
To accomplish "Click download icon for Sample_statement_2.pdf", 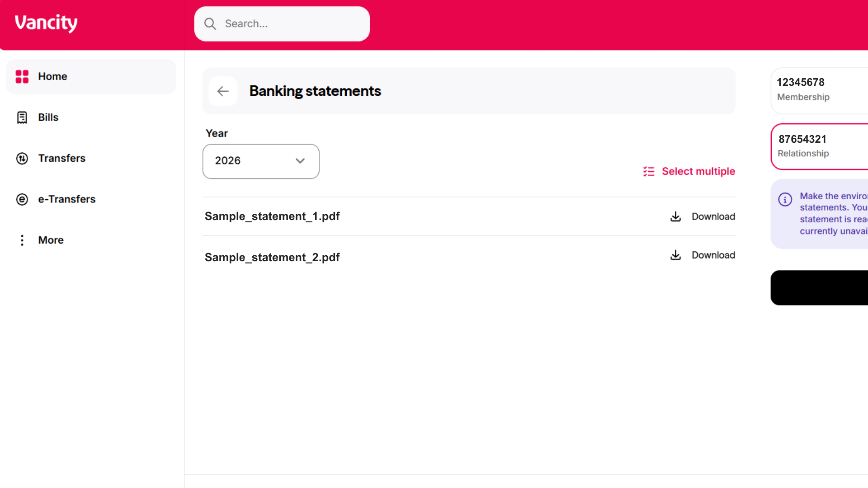I will pos(675,255).
